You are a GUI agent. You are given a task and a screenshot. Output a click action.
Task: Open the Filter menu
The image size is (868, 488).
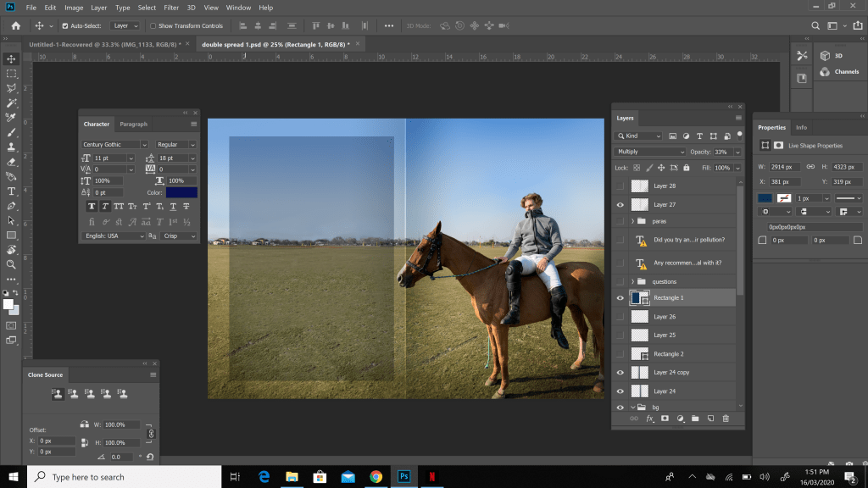click(x=171, y=8)
